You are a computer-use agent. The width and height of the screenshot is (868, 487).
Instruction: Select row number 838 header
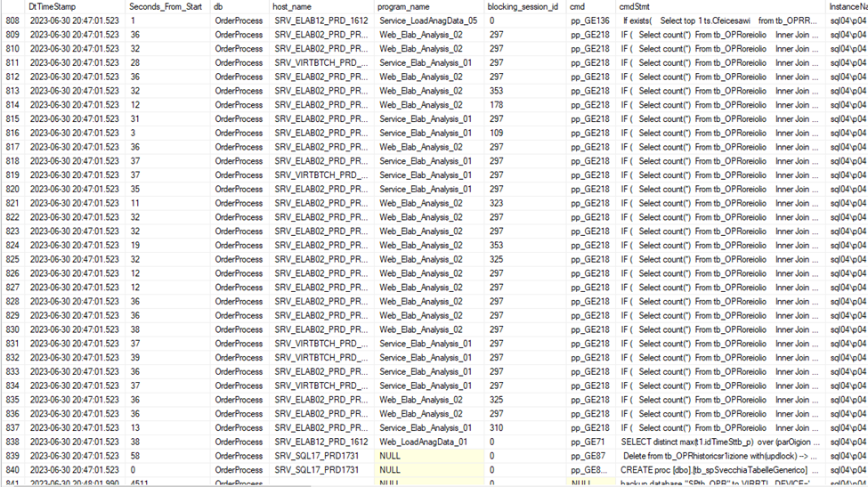(12, 442)
